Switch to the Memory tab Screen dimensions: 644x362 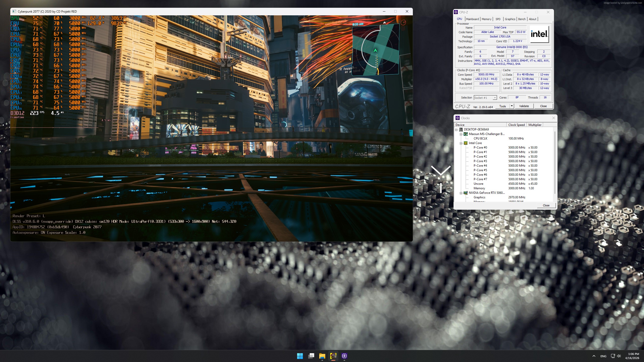(486, 19)
